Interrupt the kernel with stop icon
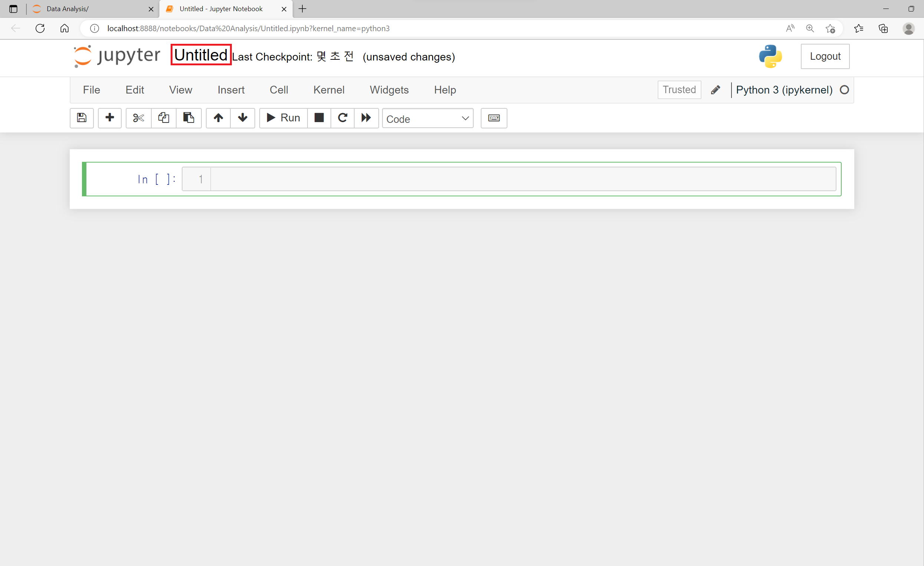 [319, 118]
